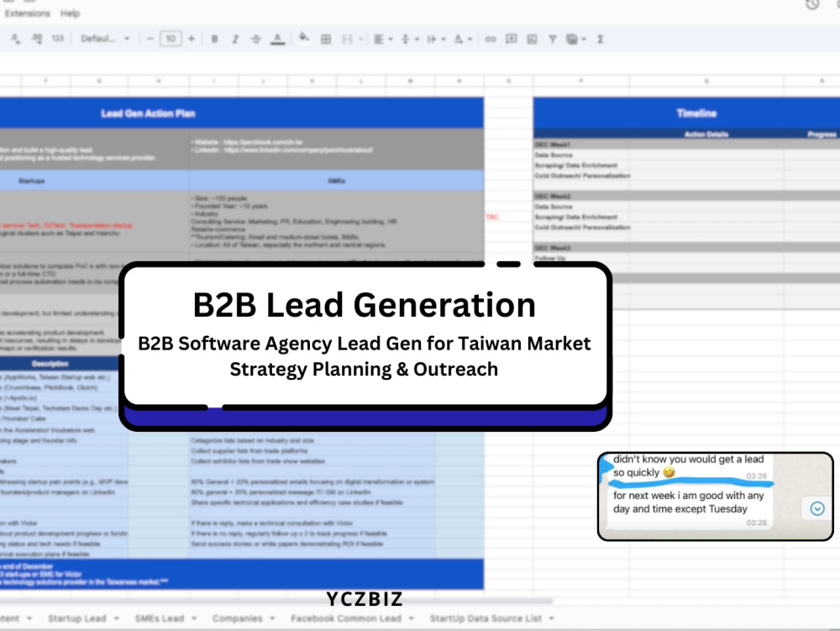
Task: Click the font size field showing 10
Action: pyautogui.click(x=171, y=39)
